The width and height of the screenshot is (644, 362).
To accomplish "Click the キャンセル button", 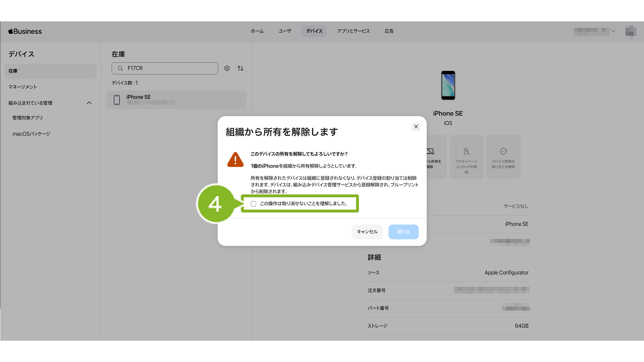I will (x=367, y=232).
